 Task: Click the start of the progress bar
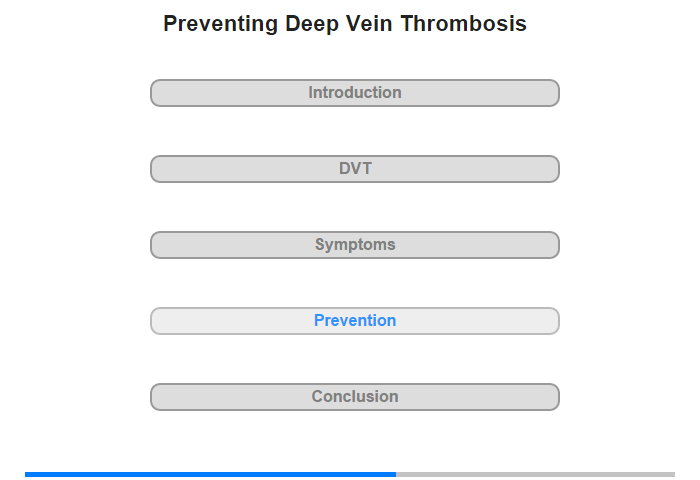pyautogui.click(x=27, y=474)
